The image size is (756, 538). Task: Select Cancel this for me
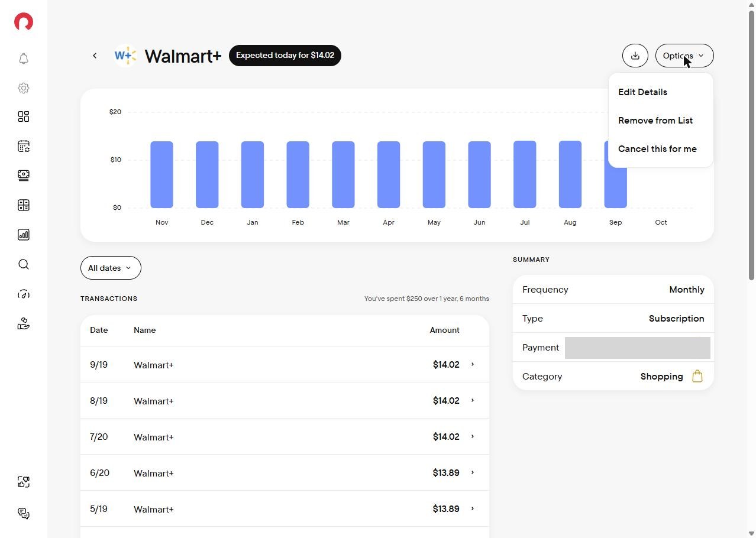(x=657, y=149)
